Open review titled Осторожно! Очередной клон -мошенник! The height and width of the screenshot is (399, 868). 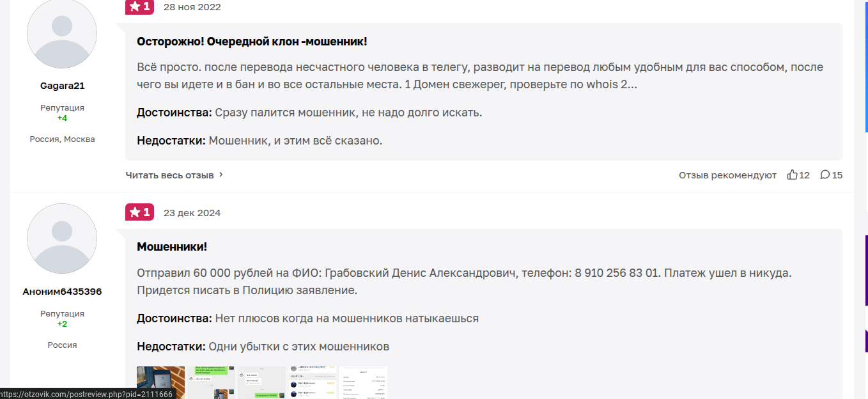coord(252,42)
